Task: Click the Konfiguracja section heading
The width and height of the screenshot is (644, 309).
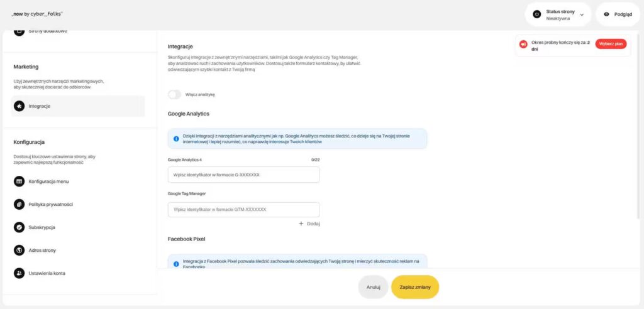Action: pyautogui.click(x=29, y=143)
